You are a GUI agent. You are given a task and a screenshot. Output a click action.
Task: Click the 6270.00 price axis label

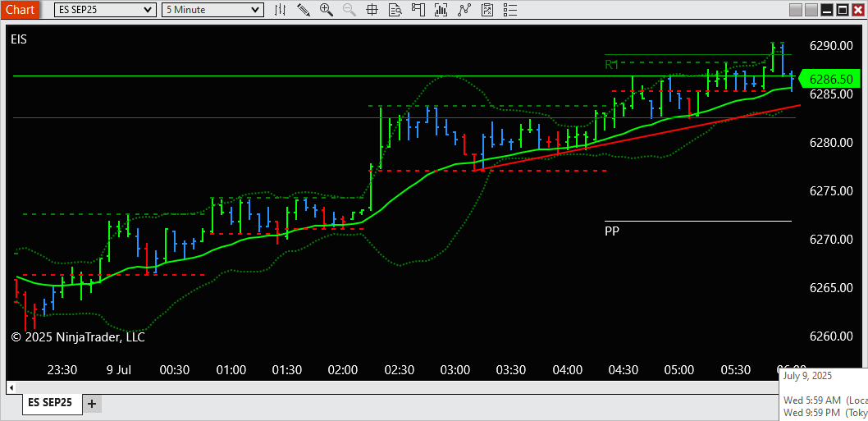pyautogui.click(x=831, y=240)
